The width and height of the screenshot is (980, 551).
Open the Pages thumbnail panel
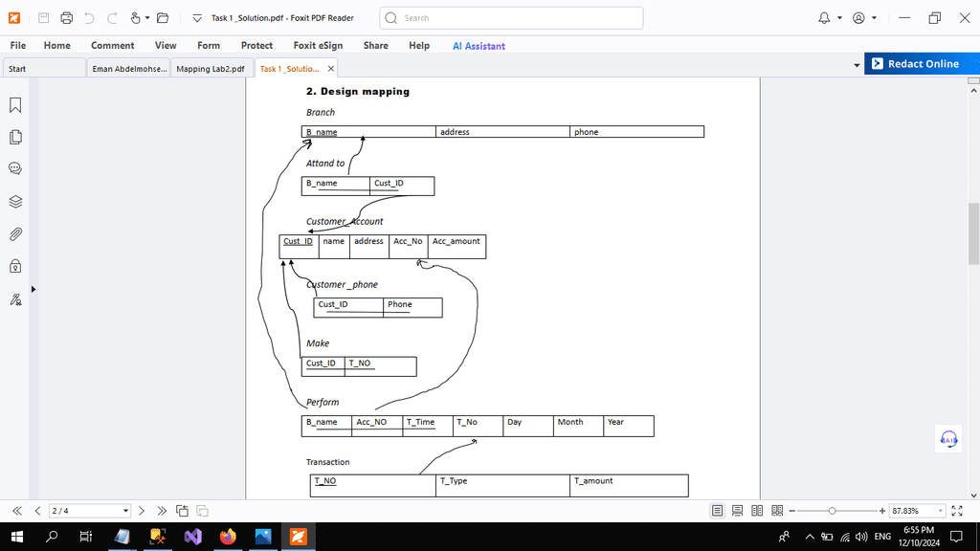(15, 137)
